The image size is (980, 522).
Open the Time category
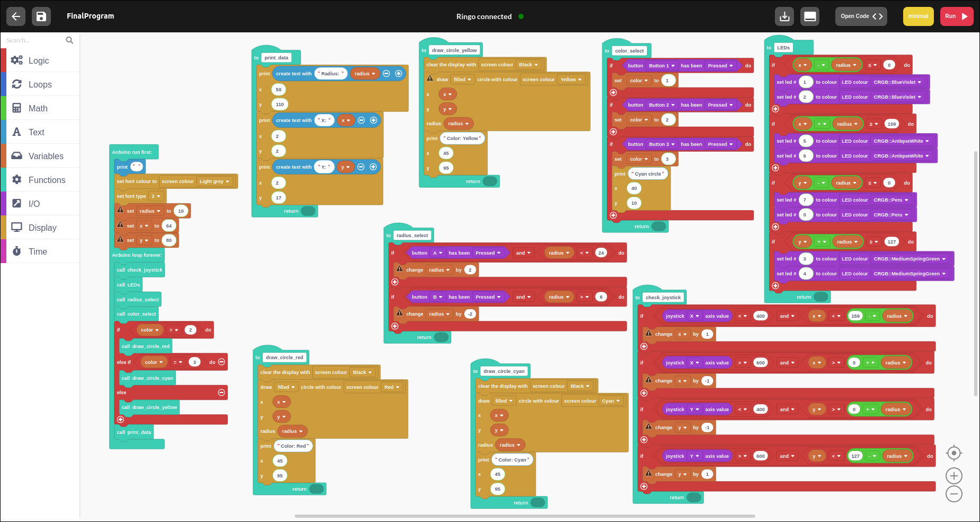pyautogui.click(x=40, y=251)
